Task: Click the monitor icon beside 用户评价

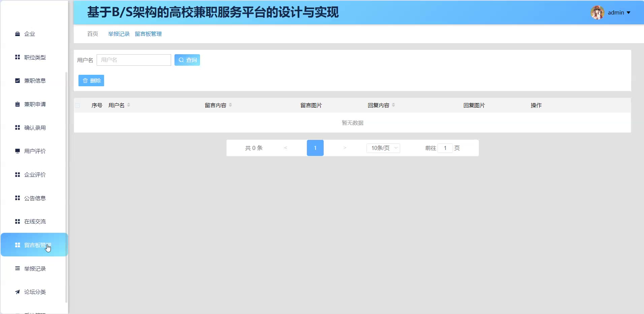Action: coord(18,151)
